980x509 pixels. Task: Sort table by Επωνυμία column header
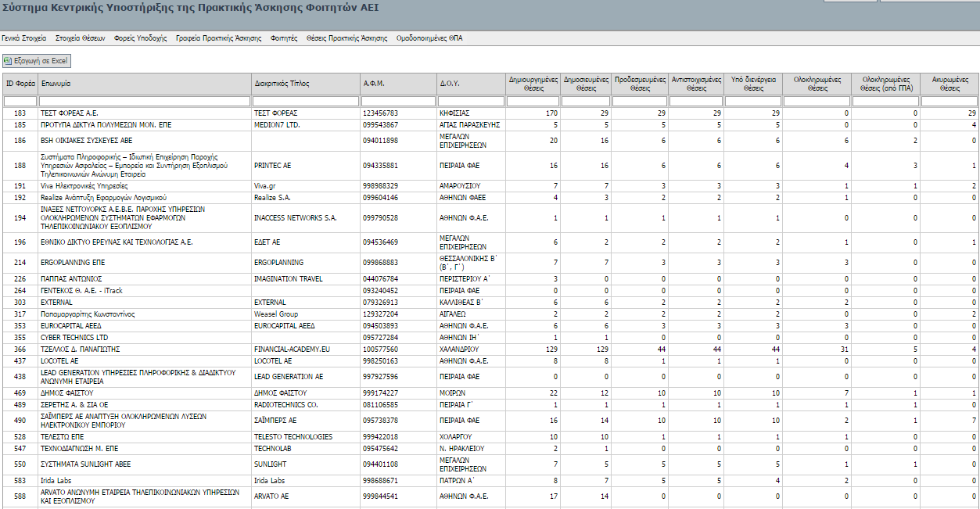[x=145, y=84]
